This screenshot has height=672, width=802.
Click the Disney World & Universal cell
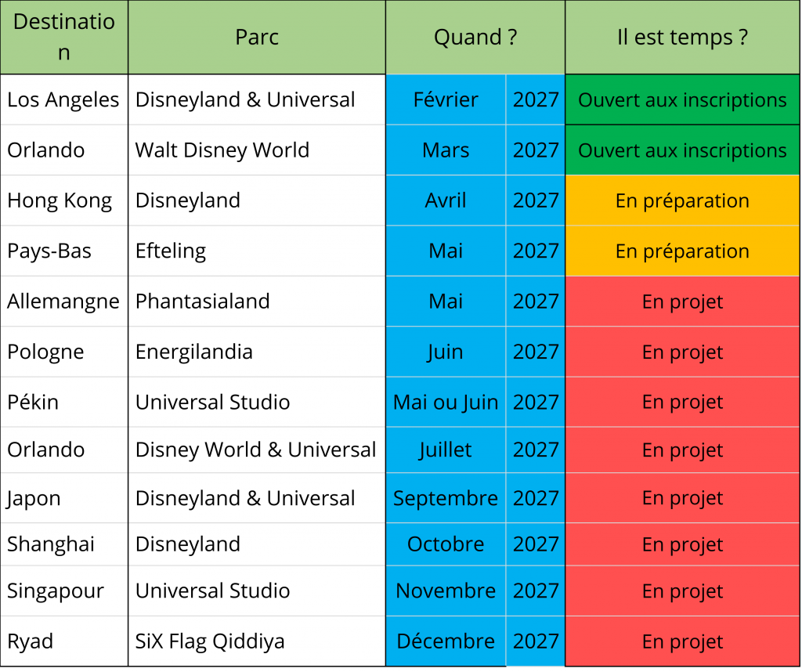(255, 450)
